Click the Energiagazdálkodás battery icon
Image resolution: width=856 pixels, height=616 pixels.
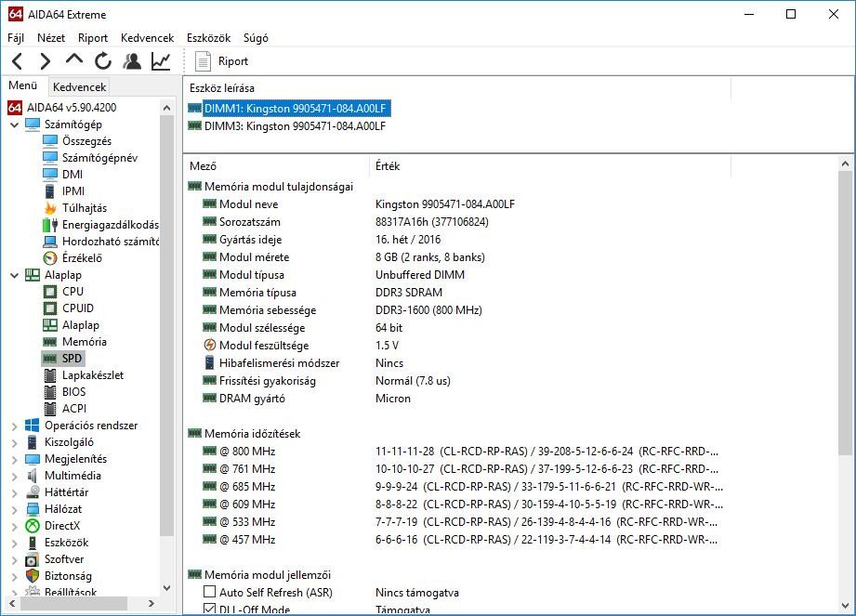pyautogui.click(x=50, y=224)
